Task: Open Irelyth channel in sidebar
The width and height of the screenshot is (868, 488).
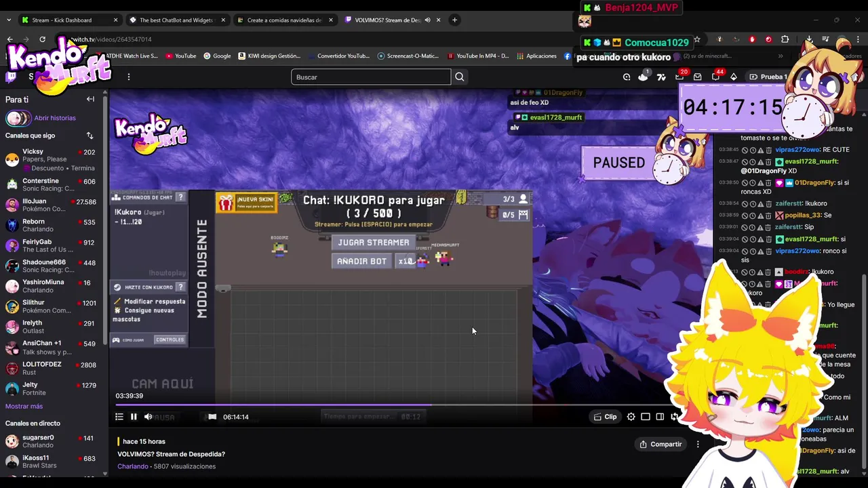Action: pyautogui.click(x=53, y=327)
